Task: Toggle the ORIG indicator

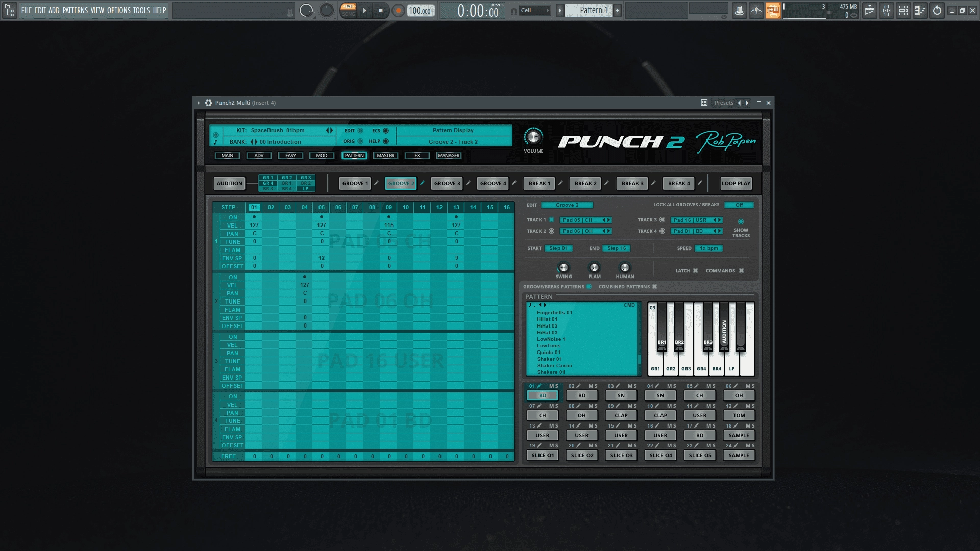Action: pos(360,141)
